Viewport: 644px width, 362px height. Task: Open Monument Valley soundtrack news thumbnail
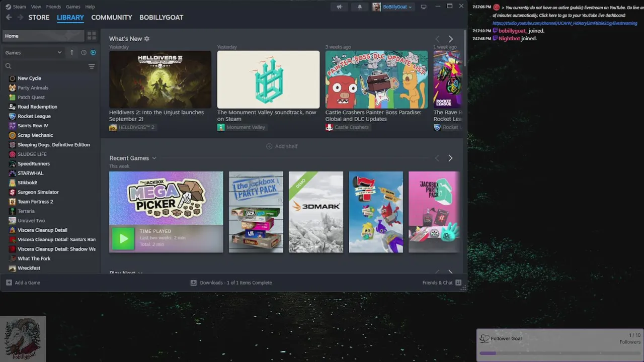[x=268, y=79]
